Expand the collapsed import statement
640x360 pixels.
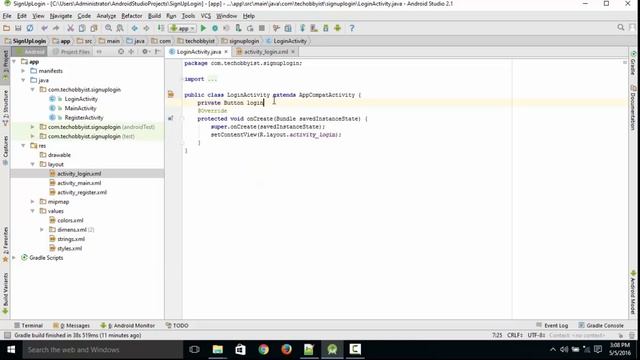(212, 79)
